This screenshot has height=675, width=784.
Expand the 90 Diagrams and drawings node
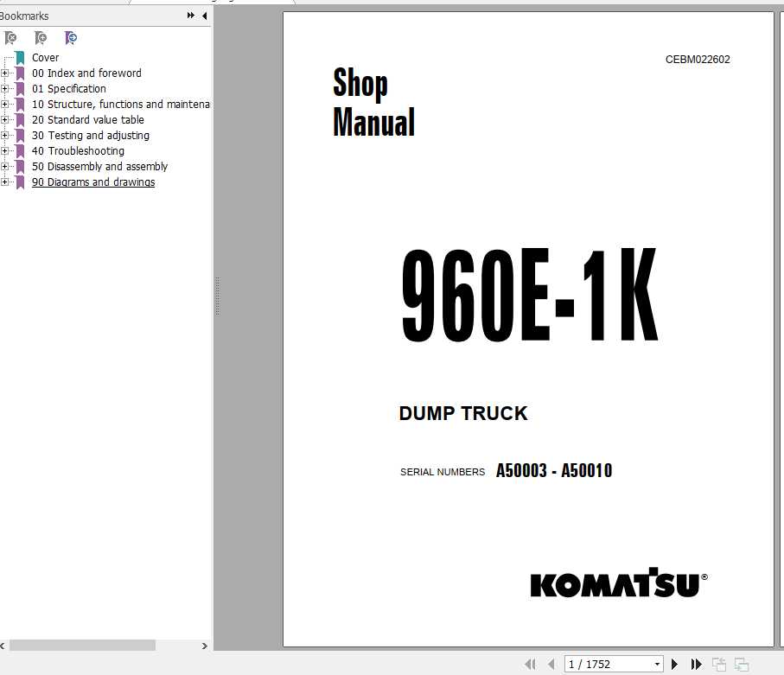pos(4,182)
